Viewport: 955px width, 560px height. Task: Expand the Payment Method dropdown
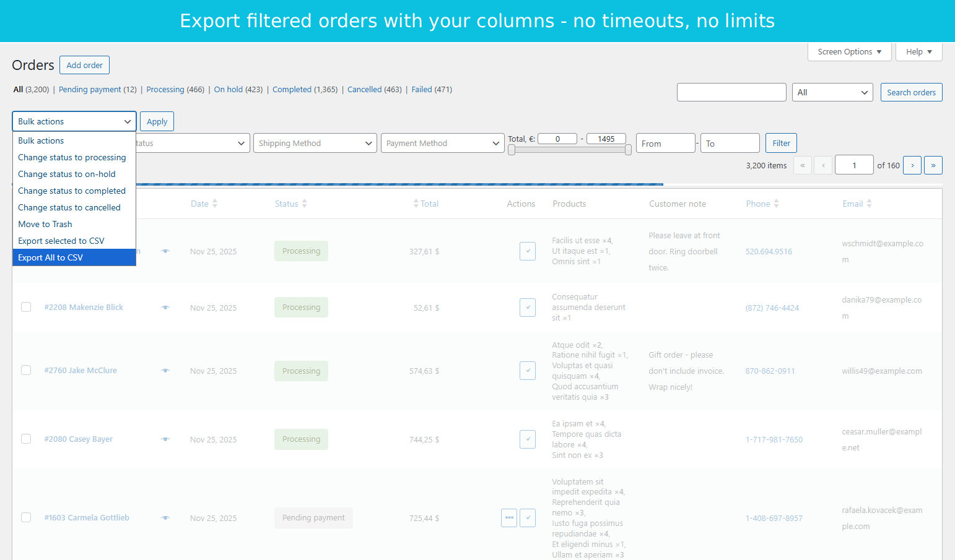click(442, 143)
